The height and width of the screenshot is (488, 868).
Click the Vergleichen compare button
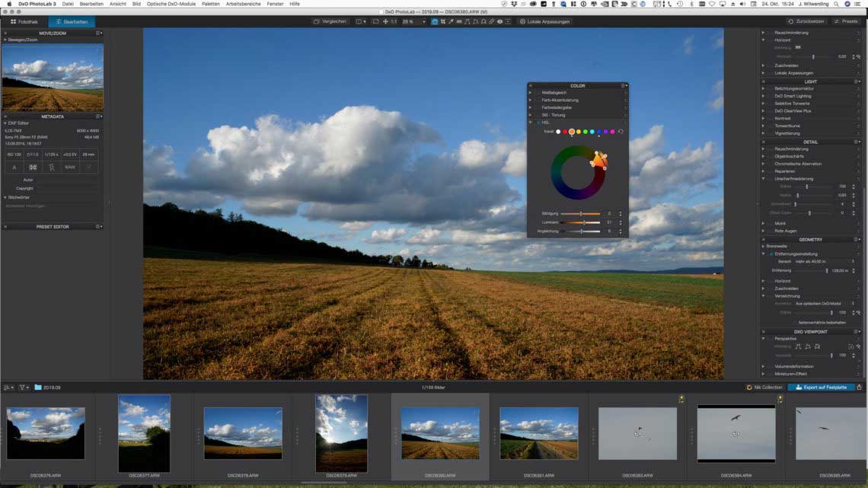(x=330, y=21)
